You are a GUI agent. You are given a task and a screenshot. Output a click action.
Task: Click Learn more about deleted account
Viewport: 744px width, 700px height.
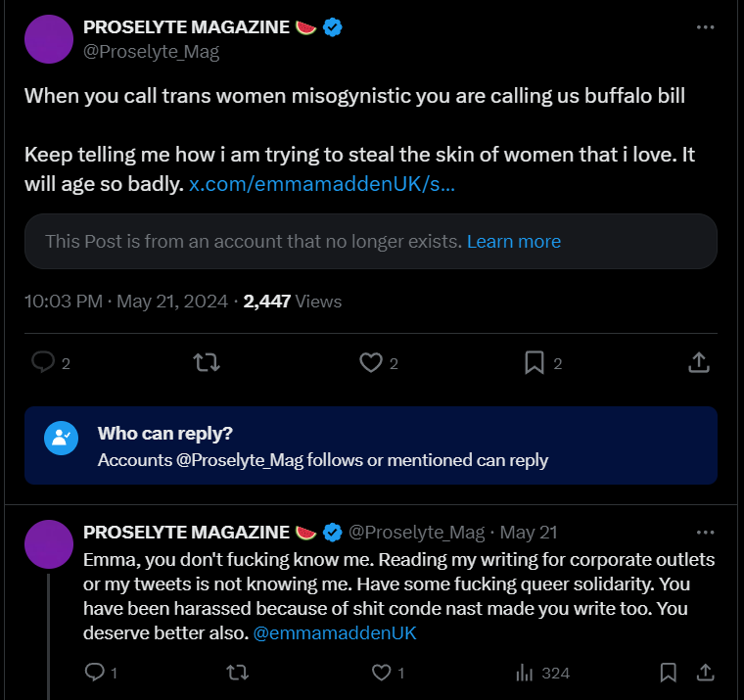coord(514,242)
